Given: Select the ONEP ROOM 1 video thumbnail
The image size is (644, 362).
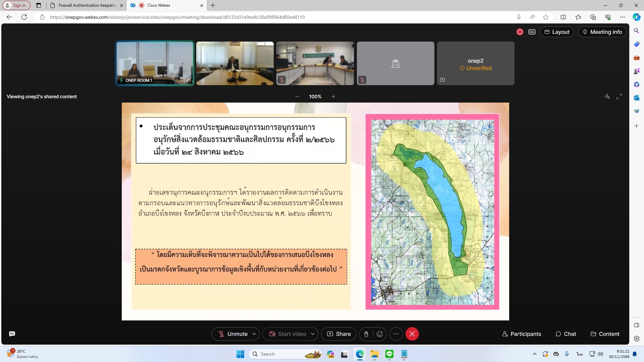Looking at the screenshot, I should pos(155,63).
